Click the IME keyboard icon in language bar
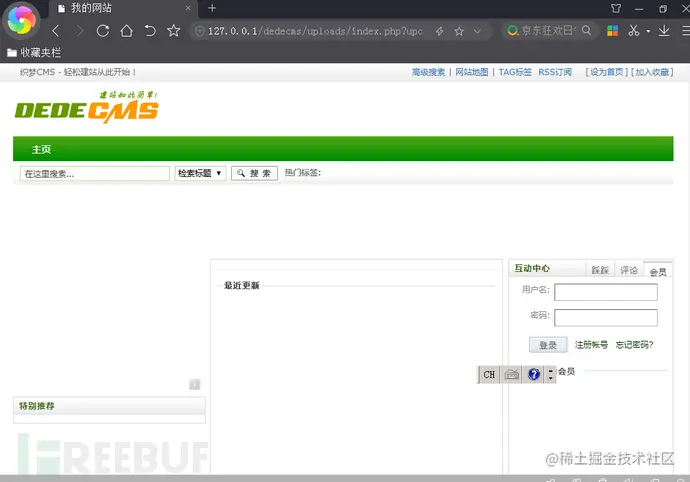The width and height of the screenshot is (690, 482). (511, 375)
